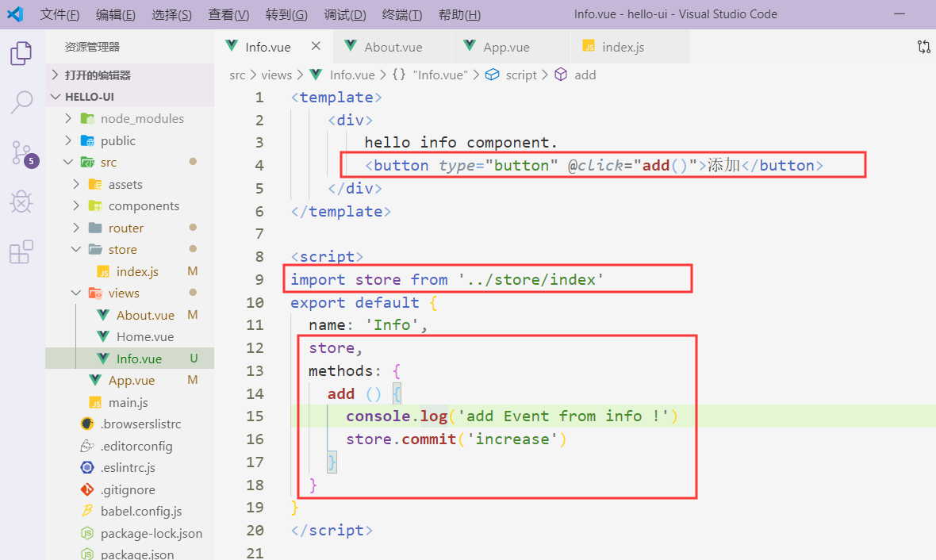
Task: Open the Search view in activity bar
Action: click(21, 102)
